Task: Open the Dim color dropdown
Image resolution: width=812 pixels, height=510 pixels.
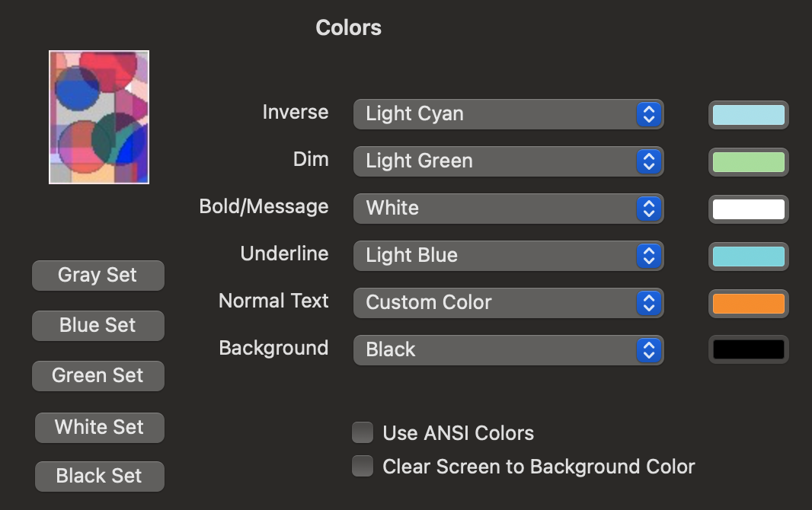Action: tap(508, 161)
